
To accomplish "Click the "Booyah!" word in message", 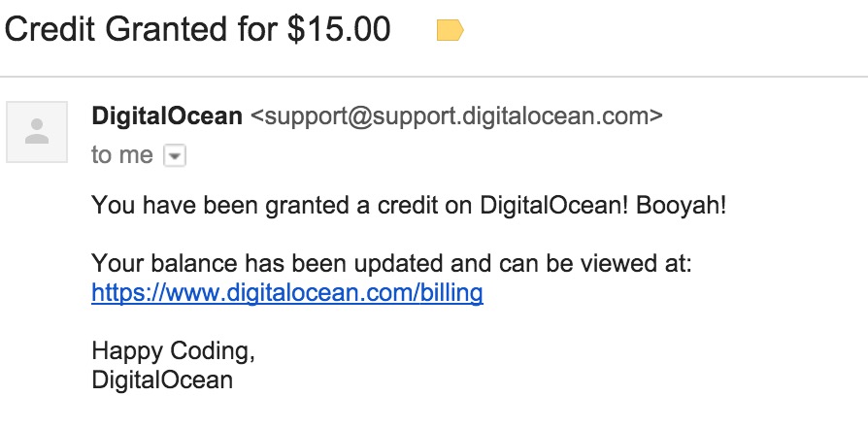I will point(681,206).
